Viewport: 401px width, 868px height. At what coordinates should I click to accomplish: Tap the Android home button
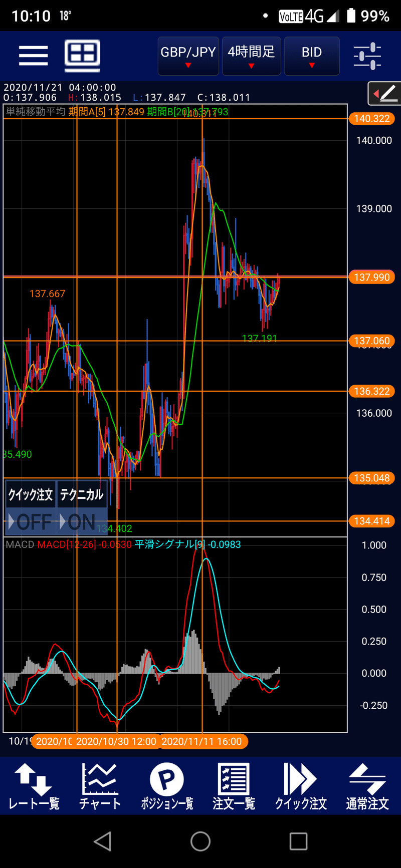200,841
